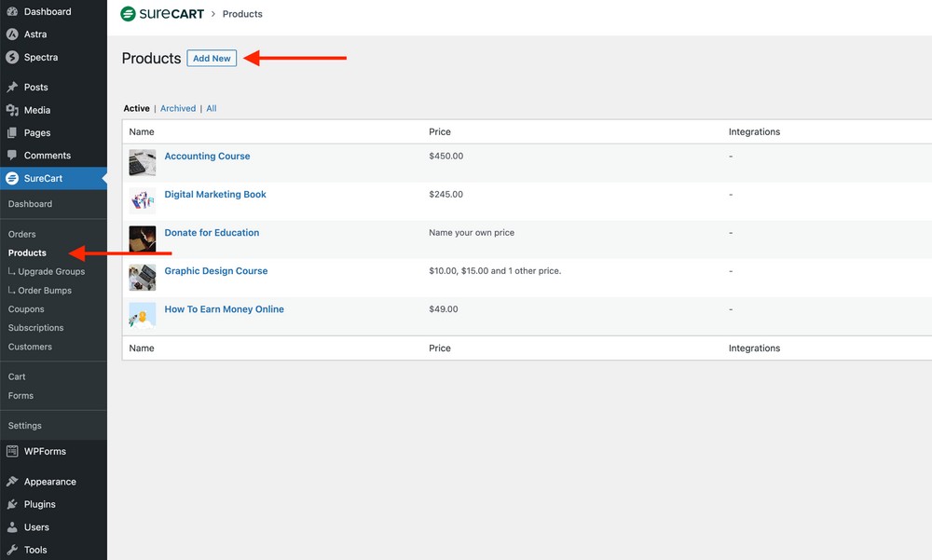Go to Upgrade Groups submenu
Screen dimensions: 932x560
pyautogui.click(x=51, y=272)
